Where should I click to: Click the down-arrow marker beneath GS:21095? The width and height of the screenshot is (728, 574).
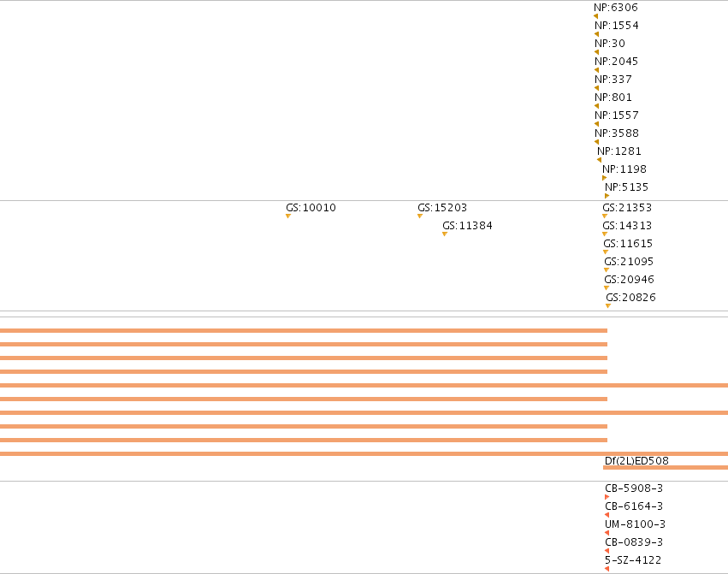tap(607, 269)
